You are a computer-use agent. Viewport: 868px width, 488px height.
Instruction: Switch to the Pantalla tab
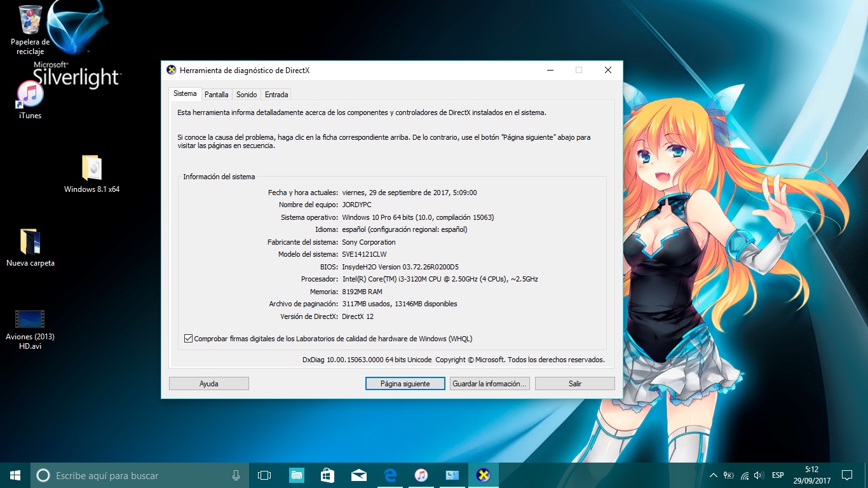point(217,94)
